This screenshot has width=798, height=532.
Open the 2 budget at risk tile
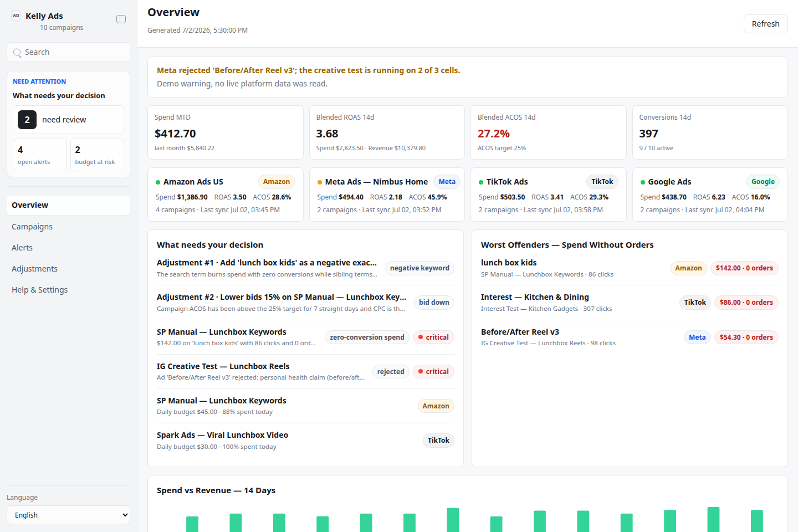coord(97,155)
